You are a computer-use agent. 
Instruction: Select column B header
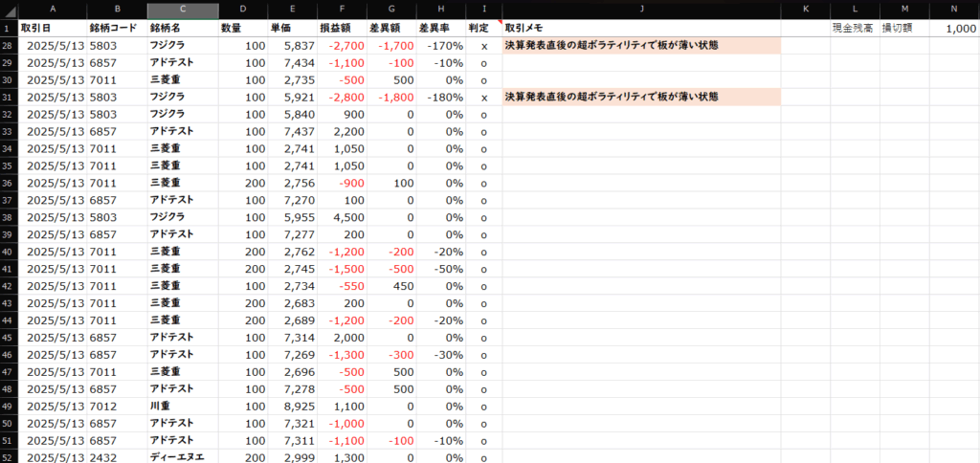pyautogui.click(x=117, y=11)
